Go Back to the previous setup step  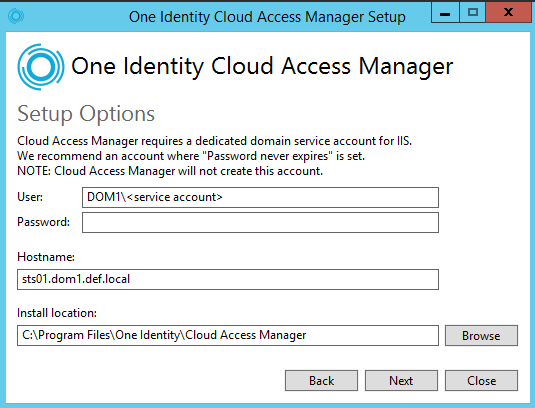[x=321, y=380]
